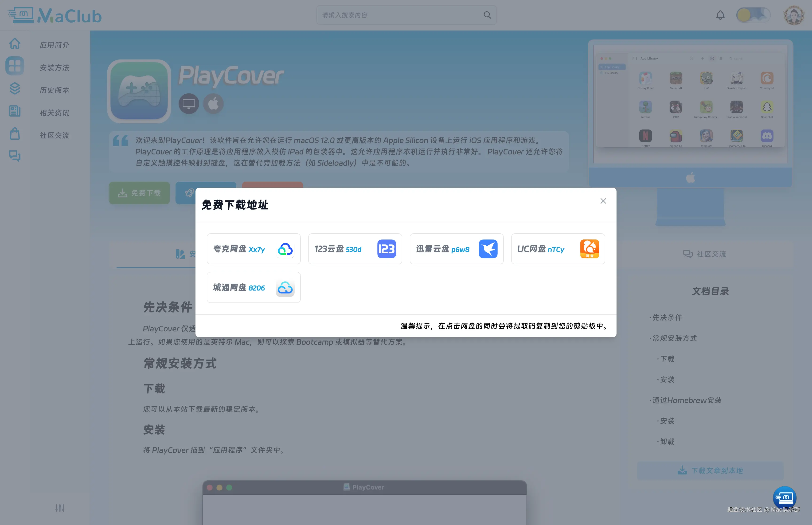The image size is (812, 525).
Task: Select the home icon in the left sidebar
Action: point(15,43)
